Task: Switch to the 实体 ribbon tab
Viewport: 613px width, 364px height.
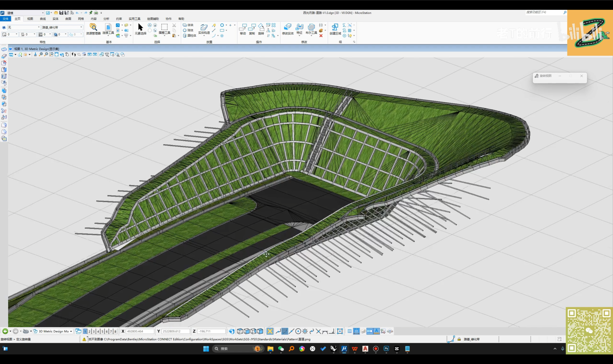Action: 56,19
